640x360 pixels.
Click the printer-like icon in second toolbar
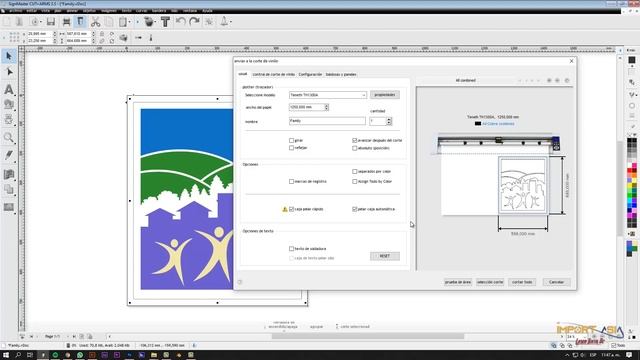point(123,38)
